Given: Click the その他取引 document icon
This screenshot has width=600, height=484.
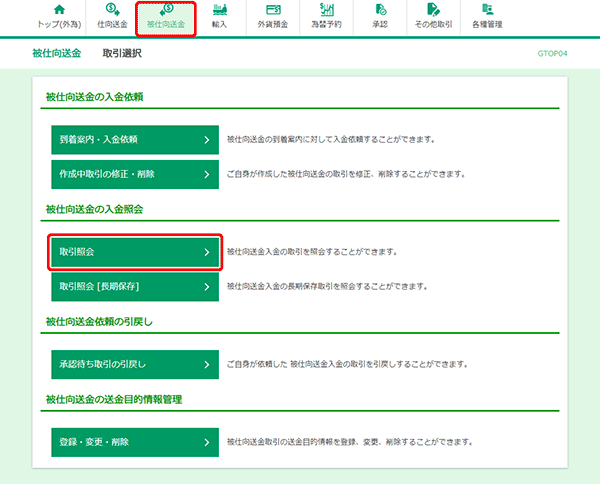Looking at the screenshot, I should [433, 10].
